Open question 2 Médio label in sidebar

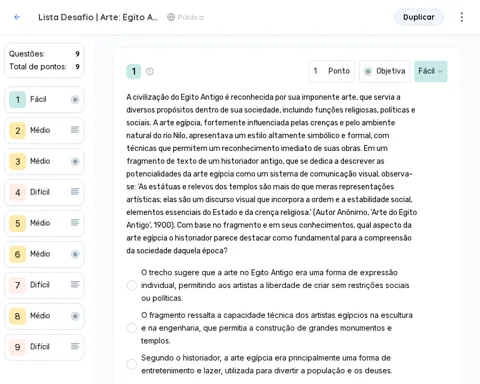(40, 130)
